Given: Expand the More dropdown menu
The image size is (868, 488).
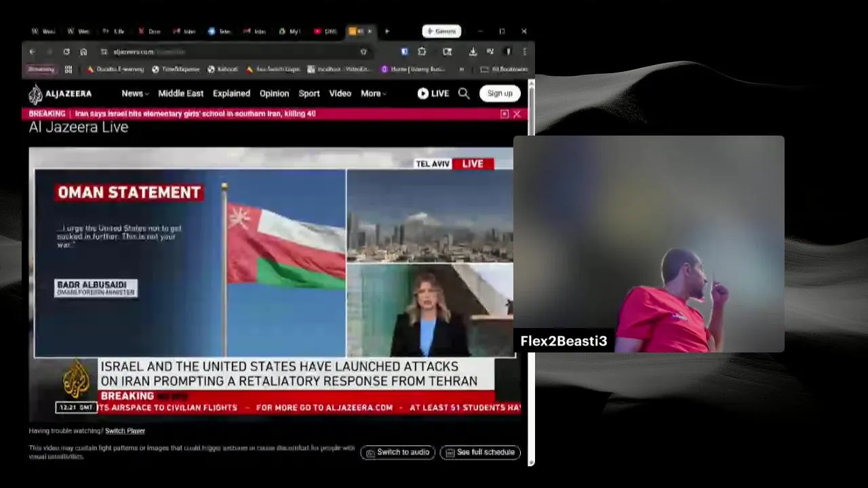Looking at the screenshot, I should [x=374, y=94].
